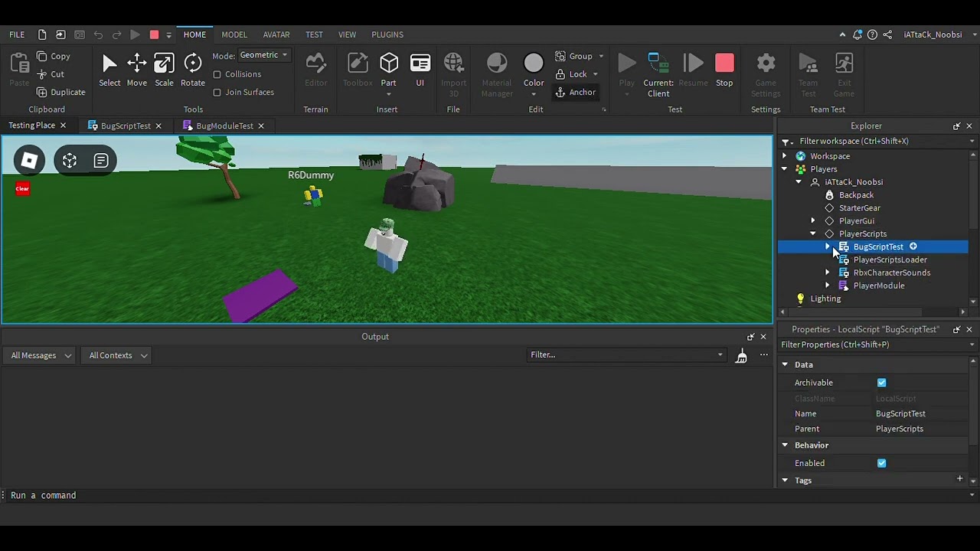Uncheck the Archivable property

pos(881,383)
